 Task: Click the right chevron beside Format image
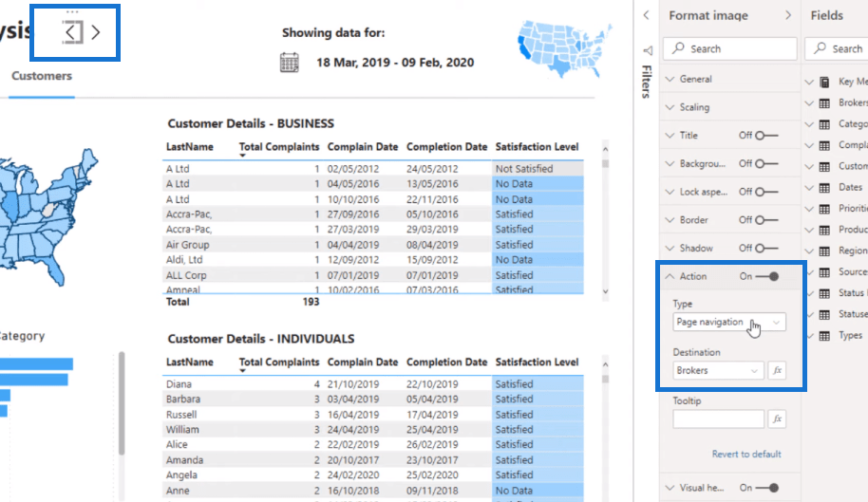click(x=787, y=15)
